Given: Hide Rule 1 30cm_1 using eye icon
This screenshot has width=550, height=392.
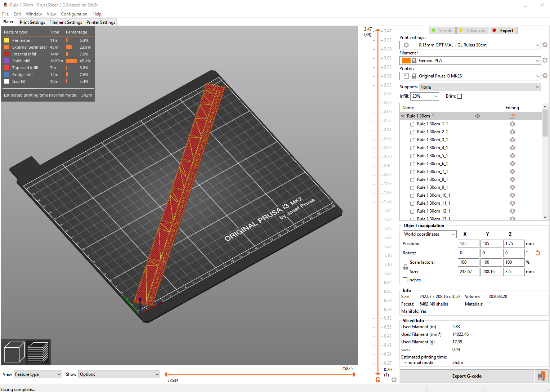Looking at the screenshot, I should [x=478, y=116].
